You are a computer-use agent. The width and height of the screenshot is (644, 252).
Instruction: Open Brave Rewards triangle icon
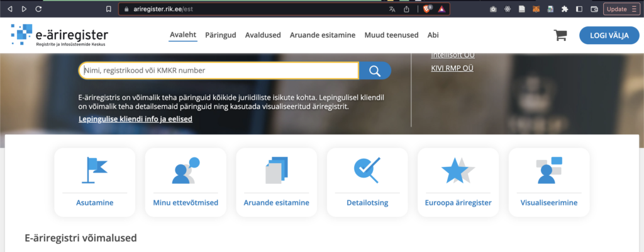click(x=441, y=9)
